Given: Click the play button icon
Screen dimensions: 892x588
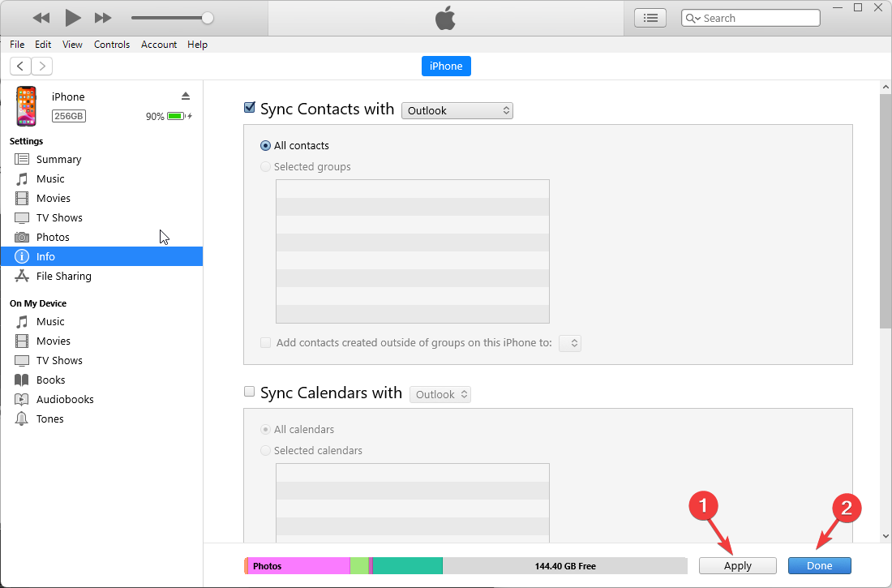Looking at the screenshot, I should pyautogui.click(x=73, y=18).
